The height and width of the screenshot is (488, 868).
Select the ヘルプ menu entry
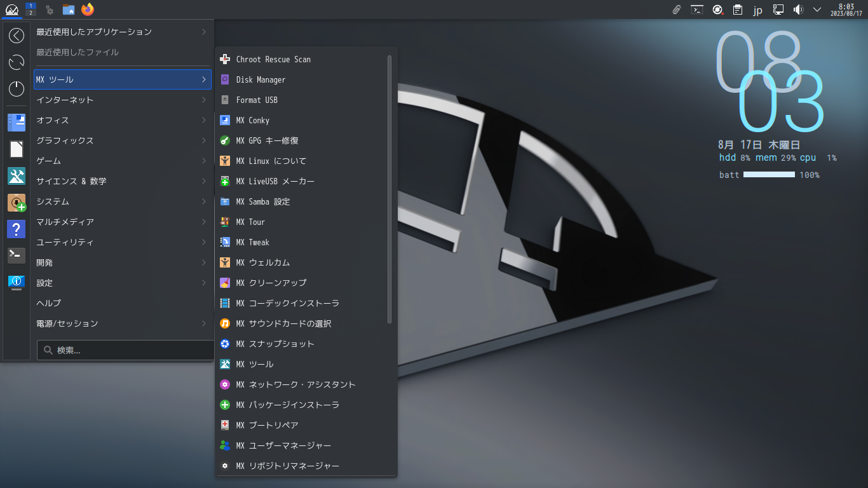pyautogui.click(x=123, y=303)
